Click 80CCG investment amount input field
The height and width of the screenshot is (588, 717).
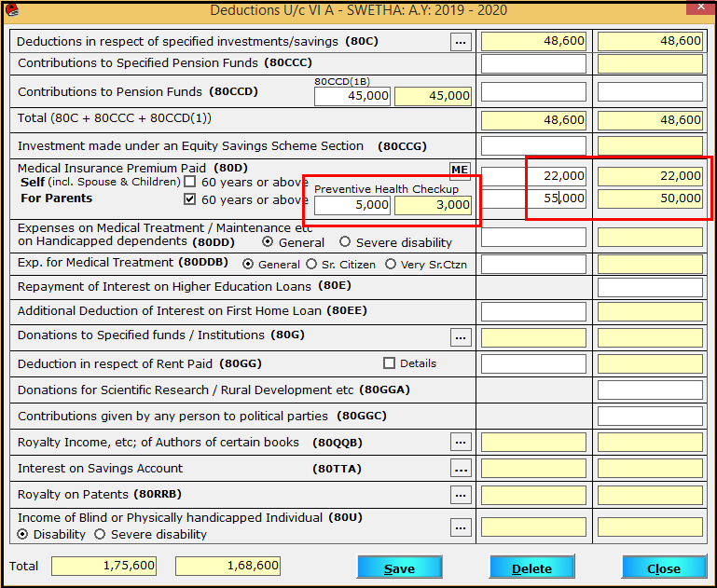point(533,145)
